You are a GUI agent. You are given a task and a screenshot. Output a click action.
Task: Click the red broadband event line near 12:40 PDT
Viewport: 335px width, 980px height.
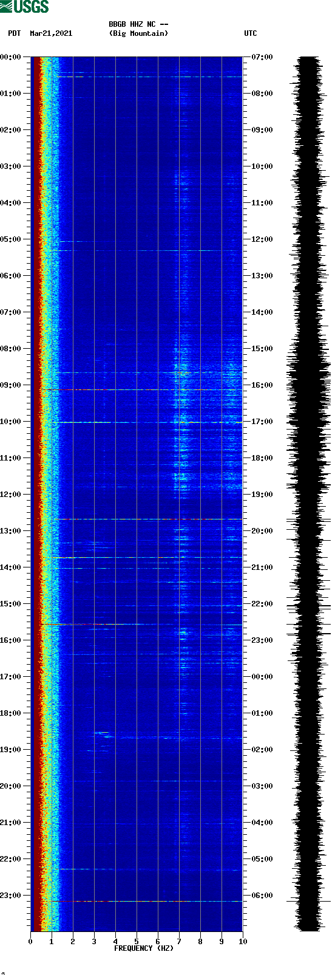(x=149, y=519)
